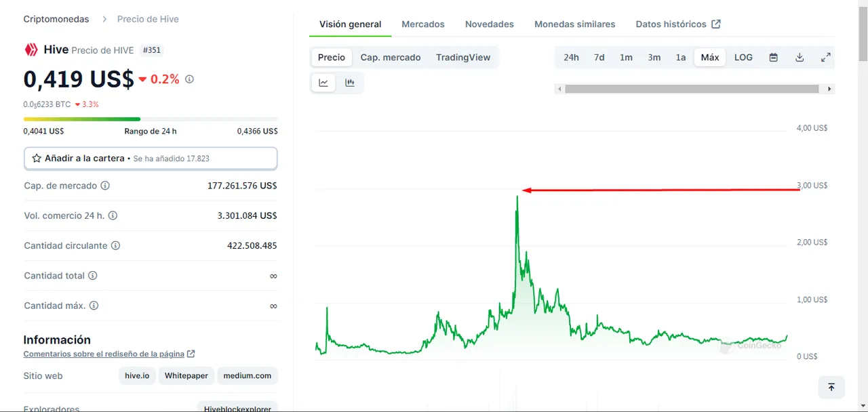This screenshot has width=868, height=412.
Task: Open Comentarios sobre el rediseño link
Action: tap(104, 354)
